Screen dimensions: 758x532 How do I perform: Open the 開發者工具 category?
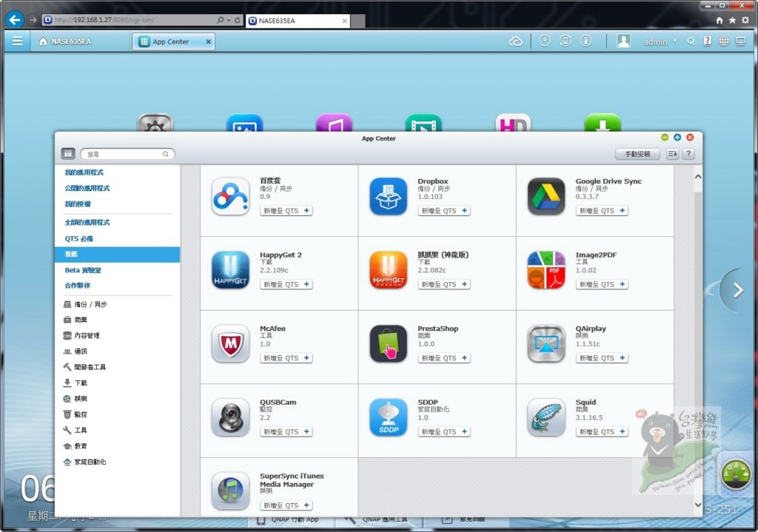84,367
